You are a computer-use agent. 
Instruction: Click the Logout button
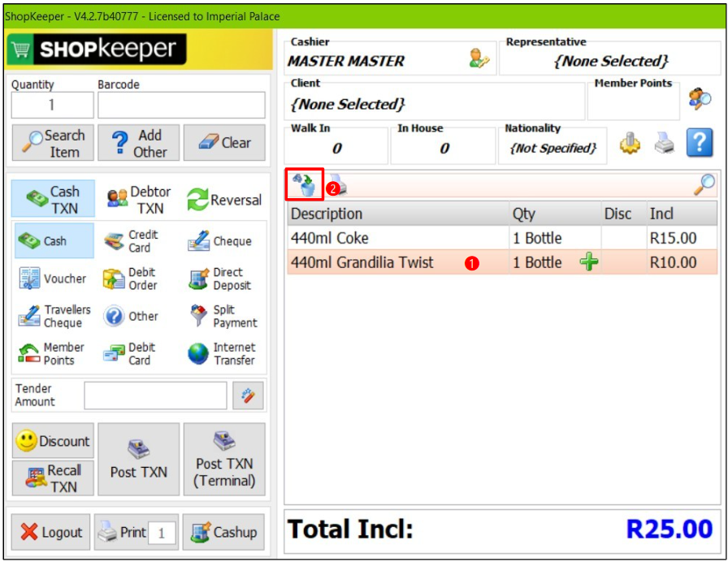click(x=50, y=532)
